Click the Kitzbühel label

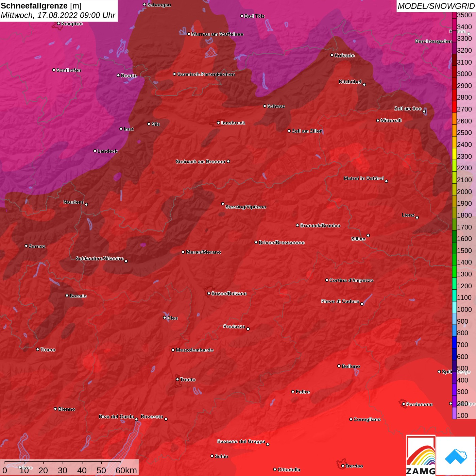pos(350,82)
